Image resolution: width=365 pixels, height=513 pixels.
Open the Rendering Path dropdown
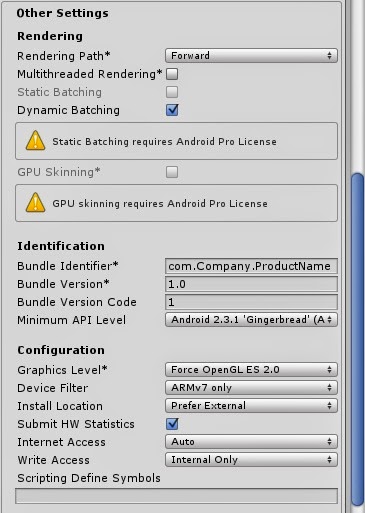tap(251, 55)
